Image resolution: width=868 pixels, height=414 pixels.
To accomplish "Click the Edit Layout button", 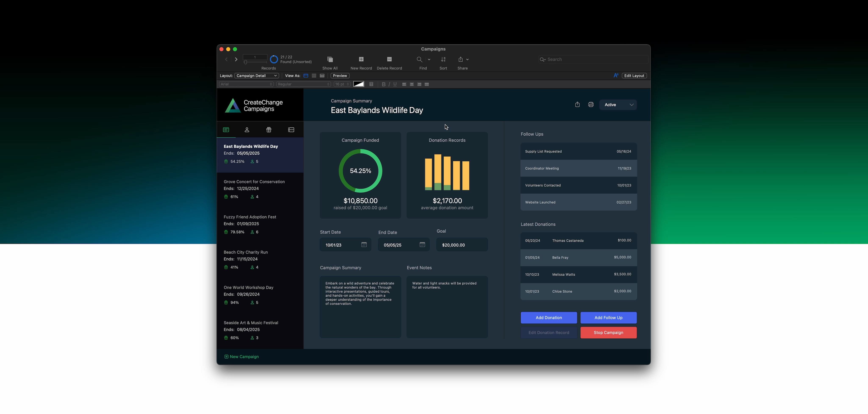I will coord(634,76).
